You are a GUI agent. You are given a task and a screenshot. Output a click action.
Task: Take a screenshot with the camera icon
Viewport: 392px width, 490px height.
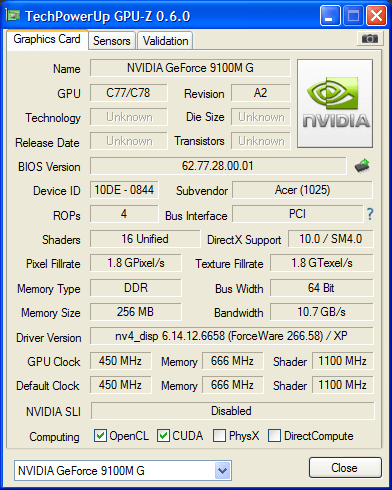click(370, 39)
